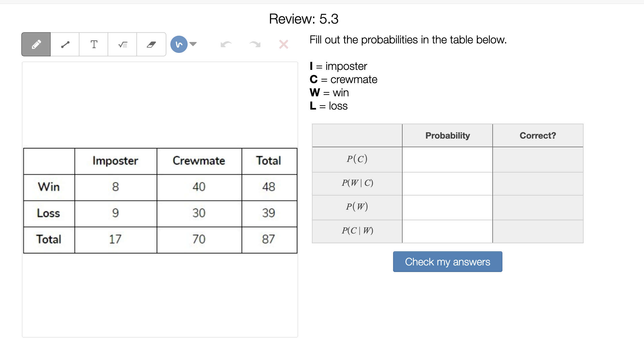This screenshot has width=644, height=360.
Task: Click the P(C | W) probability input field
Action: pos(447,231)
